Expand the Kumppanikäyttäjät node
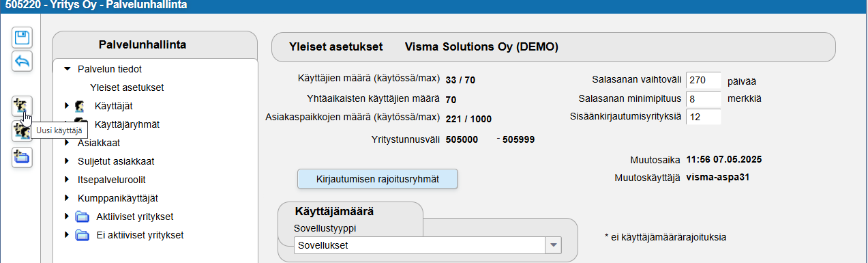 (x=67, y=198)
